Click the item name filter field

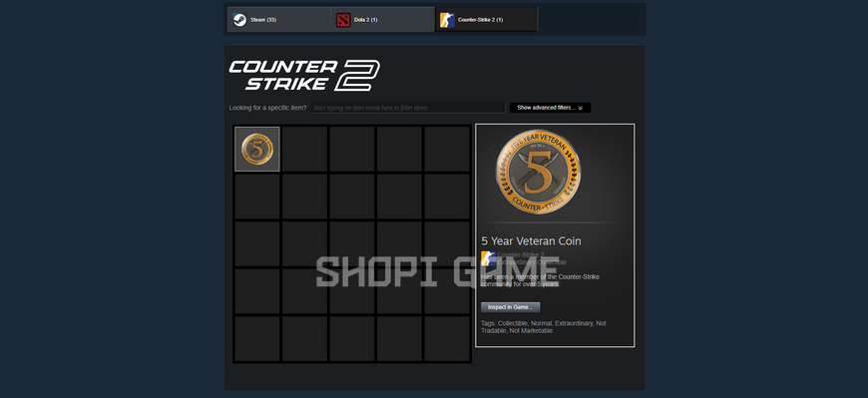pos(408,108)
